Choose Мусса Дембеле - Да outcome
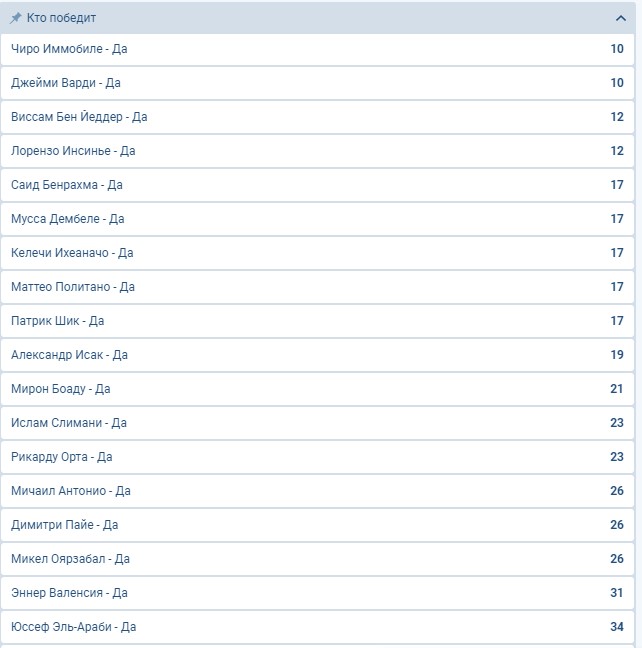642x648 pixels. [x=317, y=219]
